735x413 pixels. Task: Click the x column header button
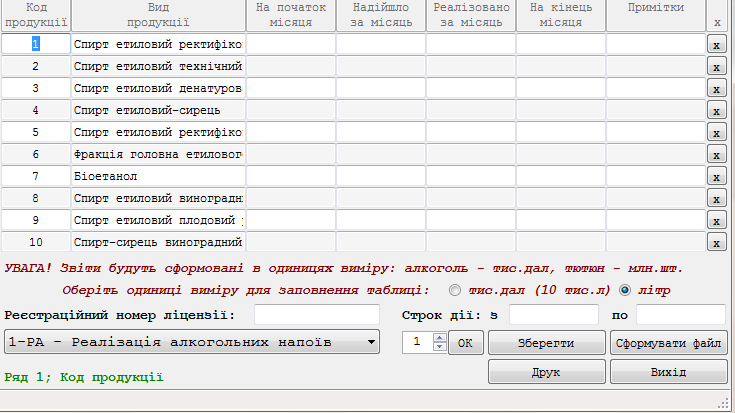(716, 14)
